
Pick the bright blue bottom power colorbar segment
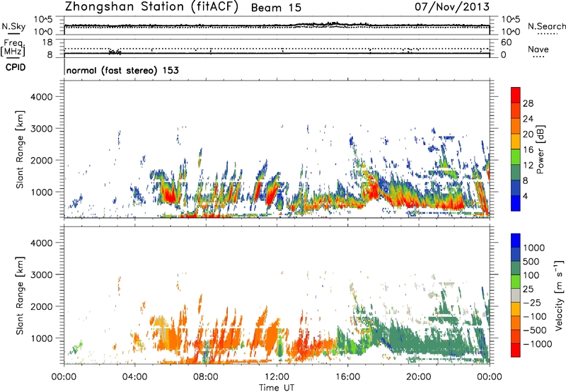click(516, 204)
